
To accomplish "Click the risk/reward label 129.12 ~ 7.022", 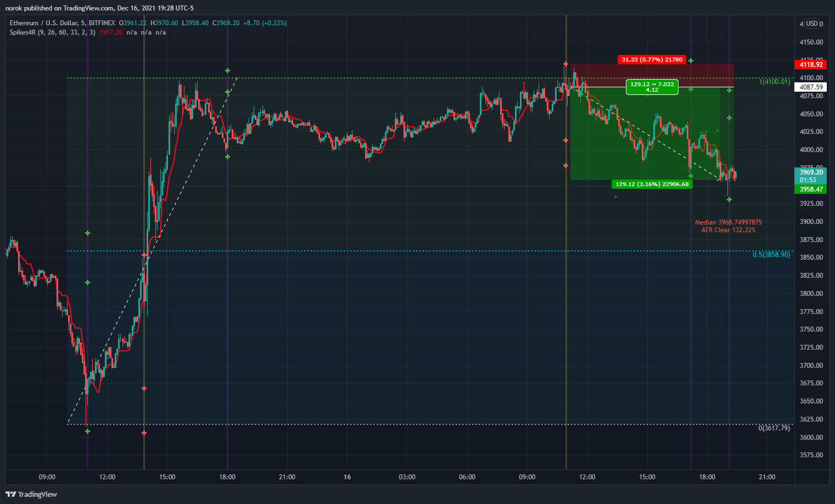I will tap(652, 87).
